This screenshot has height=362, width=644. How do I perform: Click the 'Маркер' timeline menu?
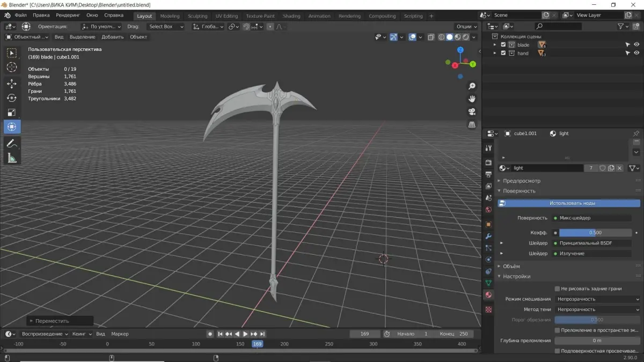(x=120, y=334)
